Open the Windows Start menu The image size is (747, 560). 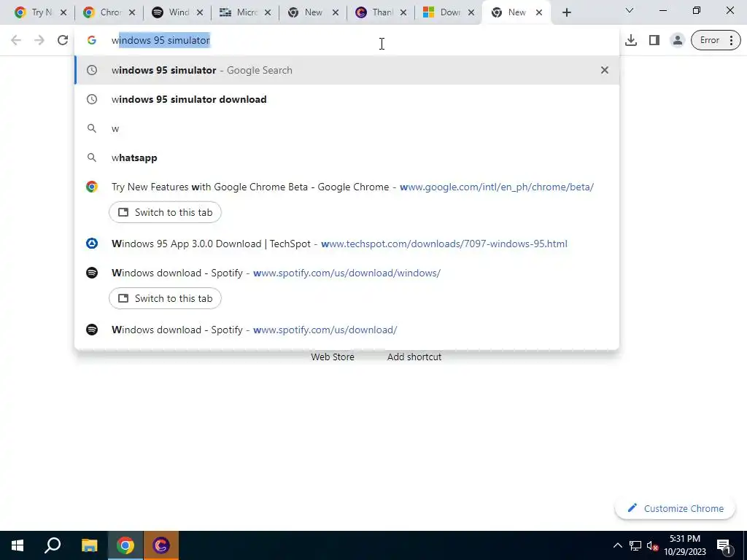click(18, 545)
